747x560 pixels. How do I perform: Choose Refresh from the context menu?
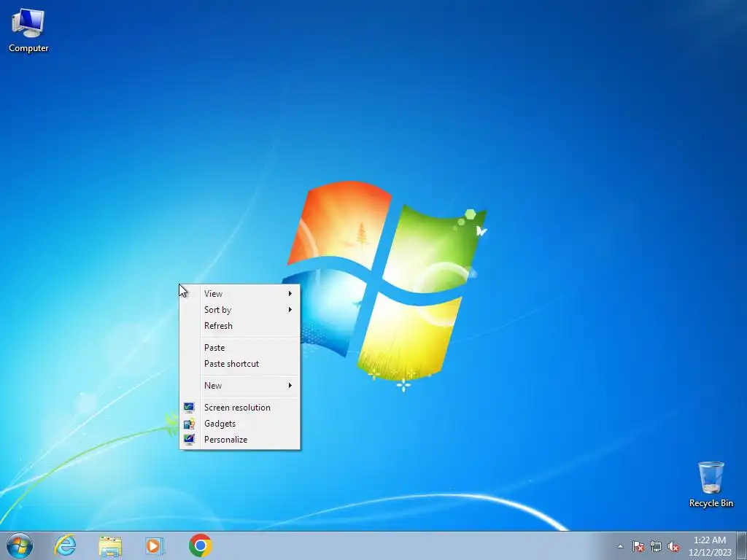pyautogui.click(x=239, y=326)
